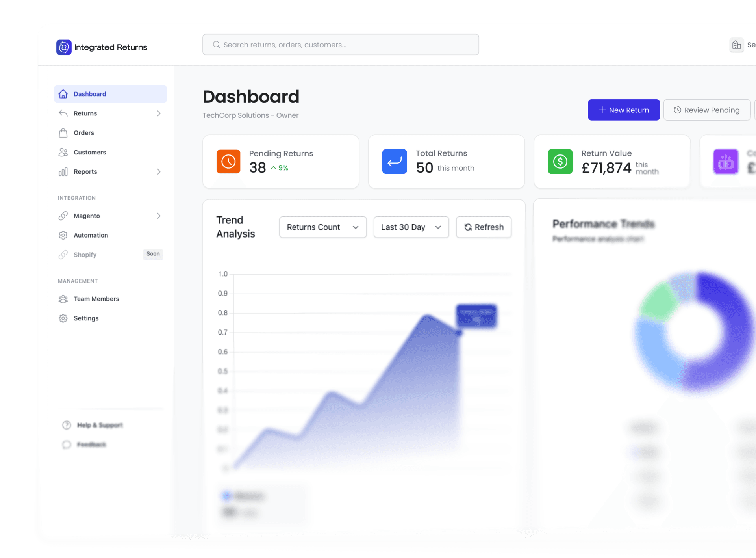Expand the Reports submenu chevron
Screen dimensions: 756x558
159,172
